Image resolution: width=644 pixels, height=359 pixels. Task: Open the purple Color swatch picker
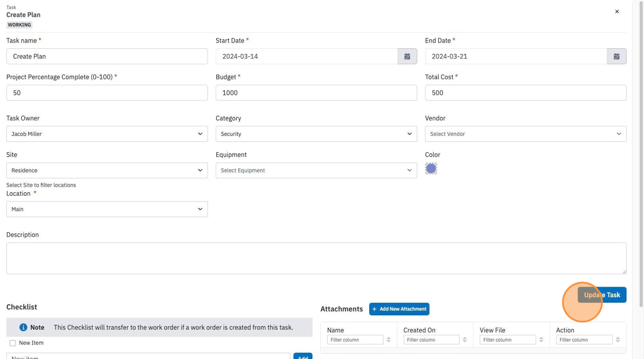point(431,169)
